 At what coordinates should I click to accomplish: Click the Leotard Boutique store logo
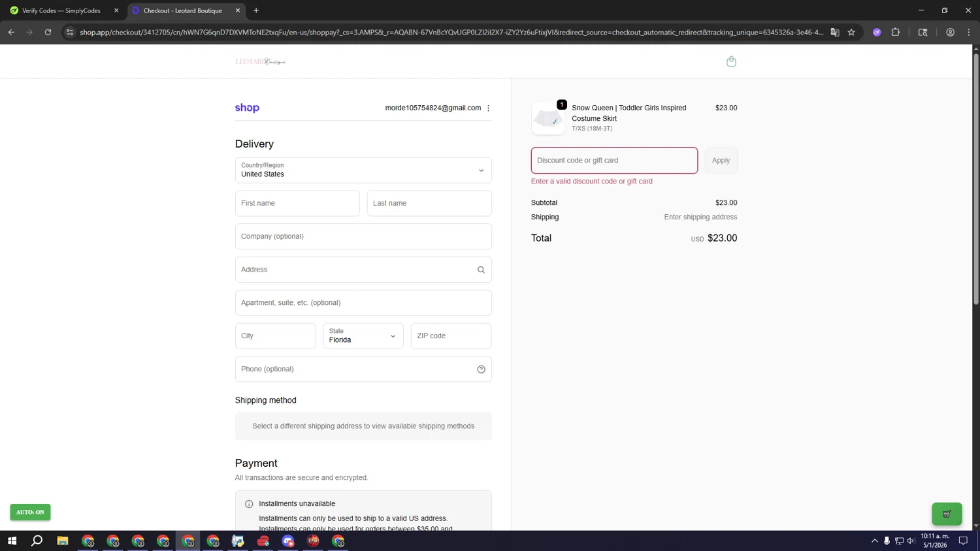261,61
